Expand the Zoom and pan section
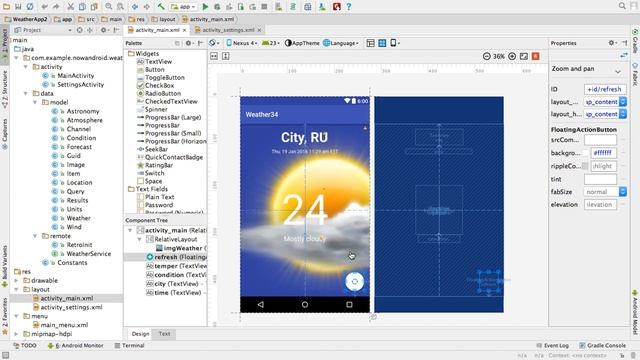This screenshot has width=640, height=360. coord(618,71)
